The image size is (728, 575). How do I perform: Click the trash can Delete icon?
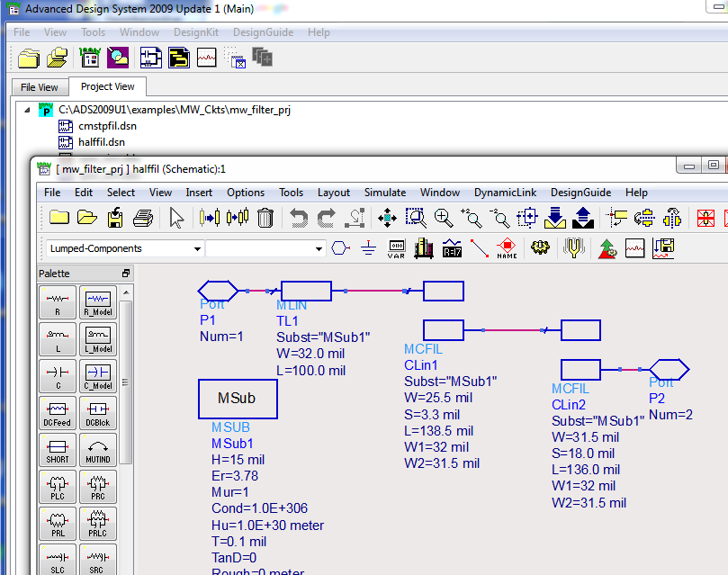point(265,217)
